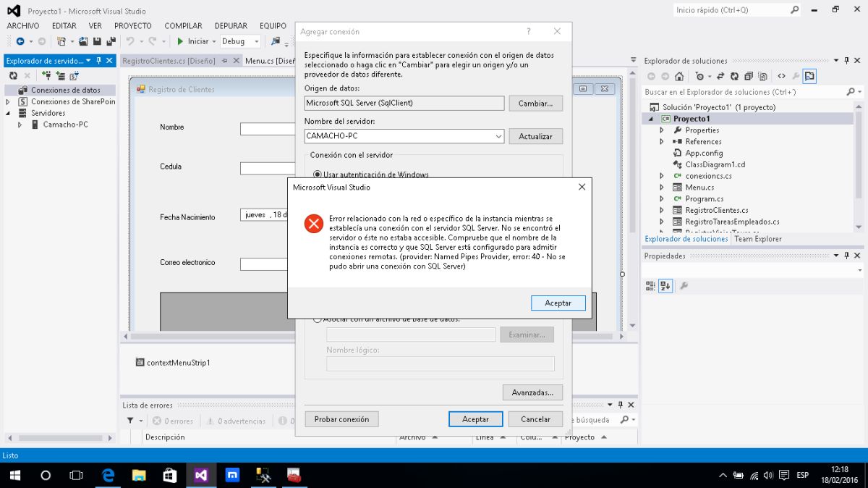Viewport: 868px width, 488px height.
Task: Select Usar autenticación de Windows radio button
Action: coord(318,174)
